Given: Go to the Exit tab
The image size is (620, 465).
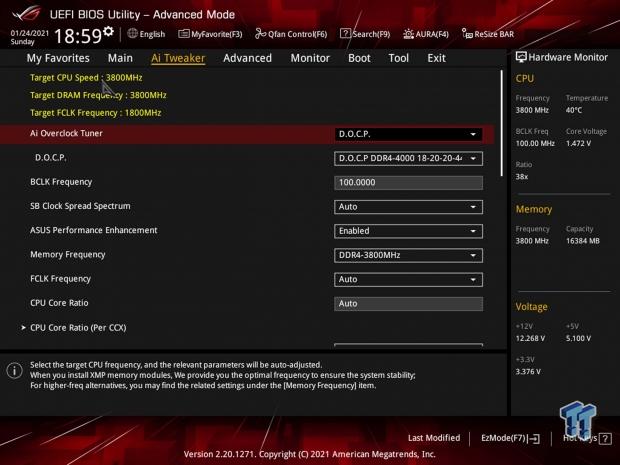Looking at the screenshot, I should point(437,58).
